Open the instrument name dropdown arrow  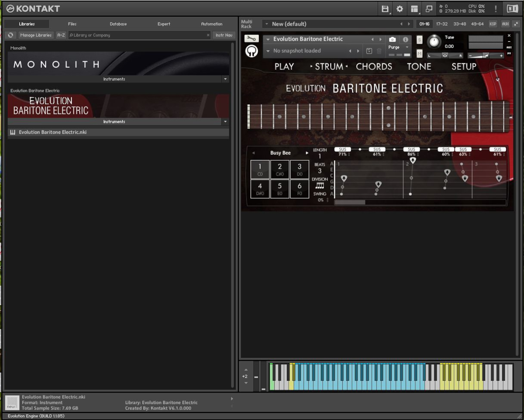[268, 39]
